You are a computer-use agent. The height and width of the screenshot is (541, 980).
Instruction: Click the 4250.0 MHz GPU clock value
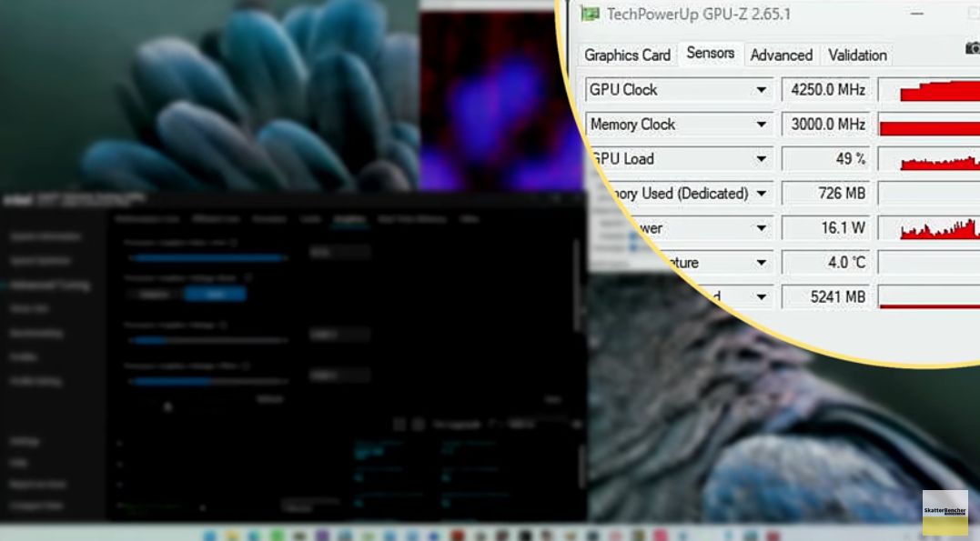point(825,90)
